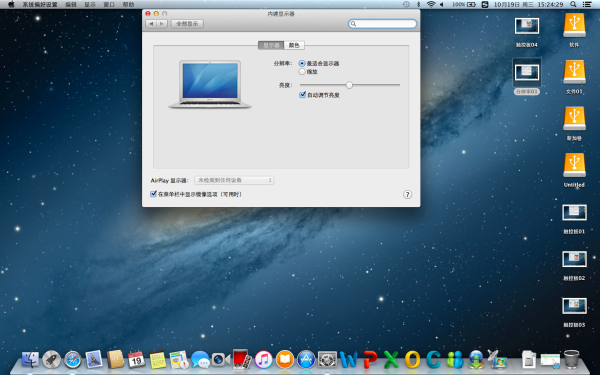
Task: Open the Trash in the Dock
Action: pyautogui.click(x=571, y=359)
